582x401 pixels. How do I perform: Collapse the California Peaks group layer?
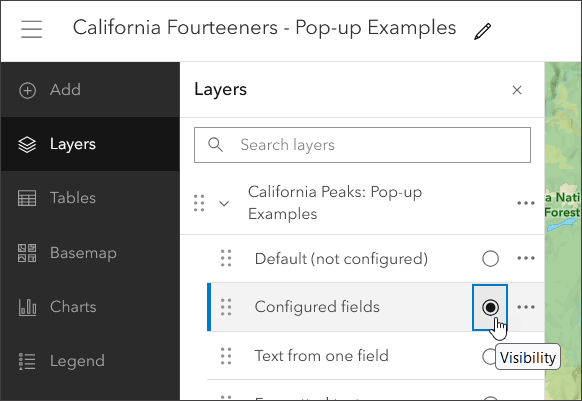pos(224,203)
